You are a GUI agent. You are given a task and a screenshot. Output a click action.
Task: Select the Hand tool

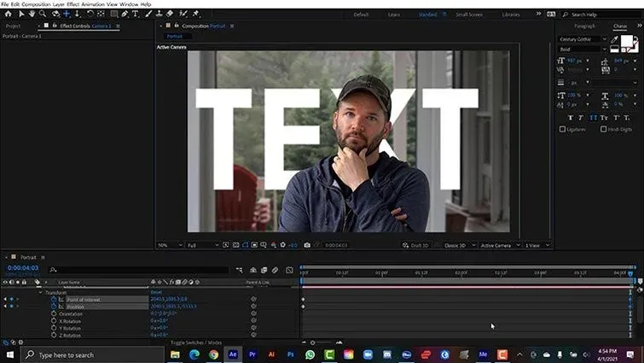[x=32, y=14]
